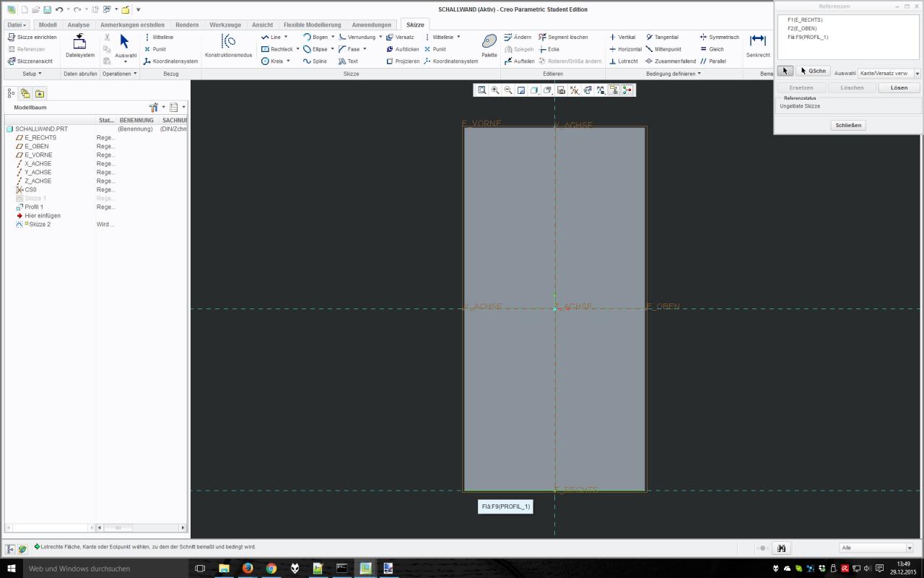924x578 pixels.
Task: Open the Kreis tool dropdown arrow
Action: [288, 61]
